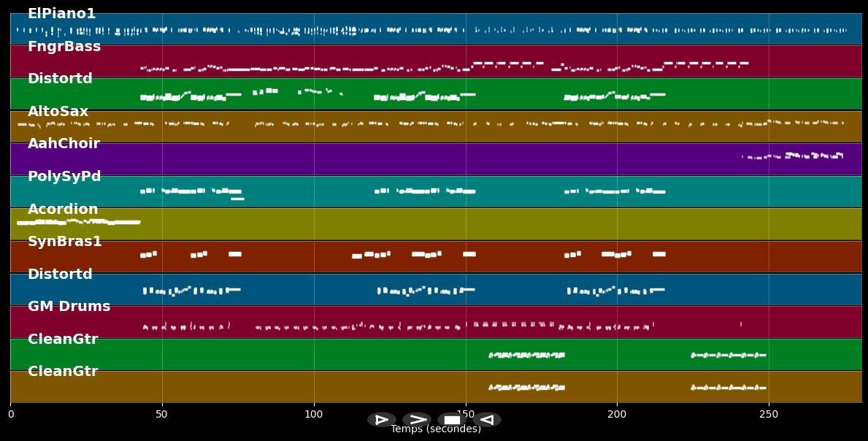This screenshot has height=441, width=868.
Task: Click the barred-triangle playback button
Action: click(x=381, y=420)
